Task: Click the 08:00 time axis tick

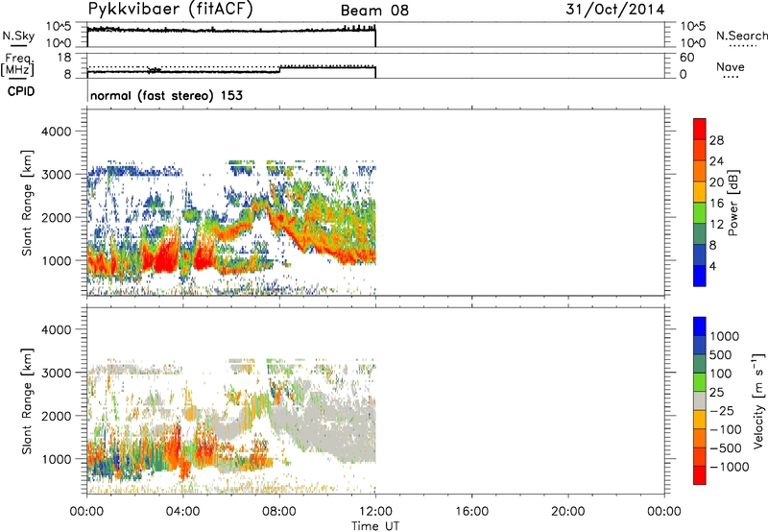Action: (x=279, y=512)
